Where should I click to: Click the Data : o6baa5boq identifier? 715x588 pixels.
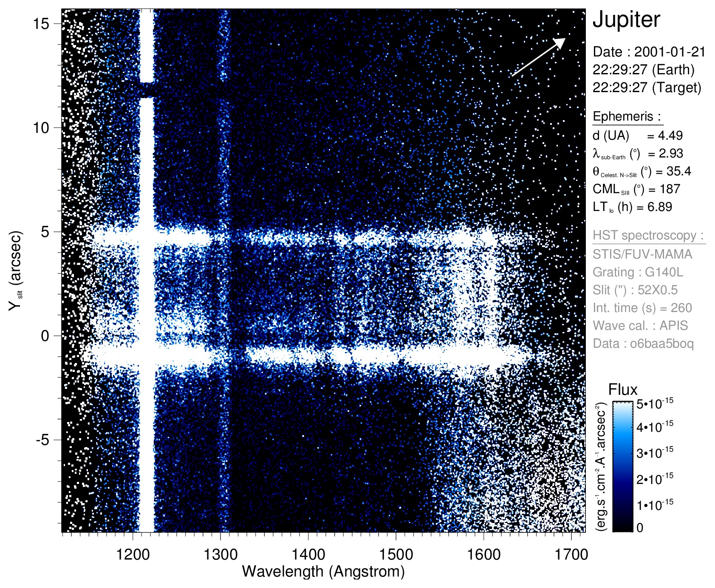pos(643,343)
